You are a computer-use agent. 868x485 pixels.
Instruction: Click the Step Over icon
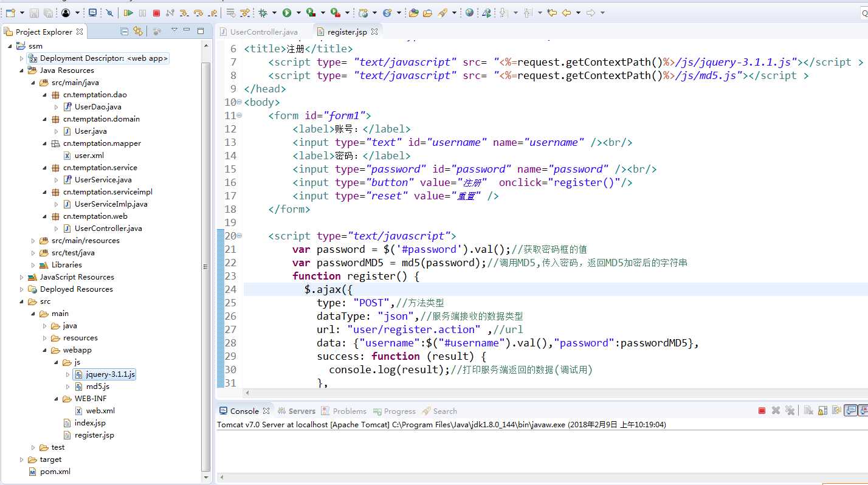pos(198,13)
